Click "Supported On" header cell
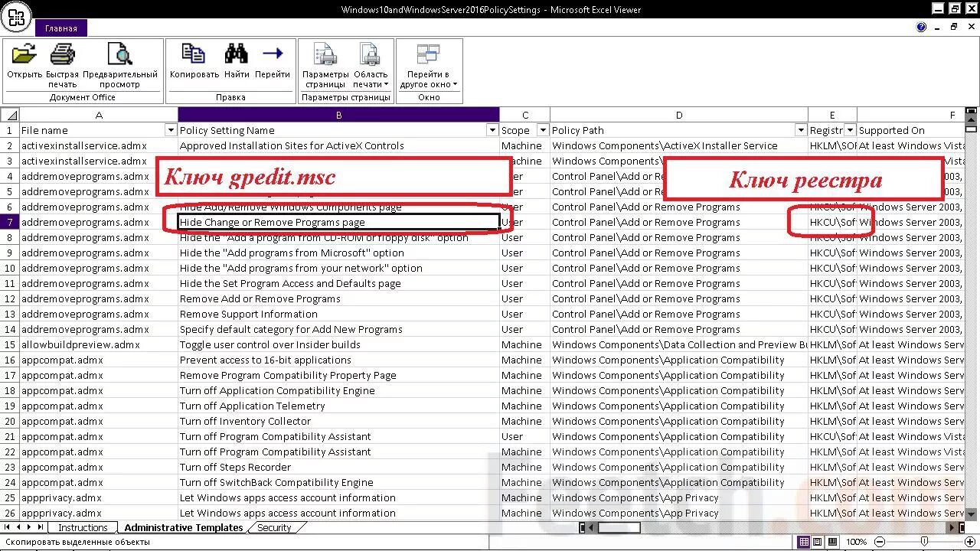980x551 pixels. pyautogui.click(x=911, y=130)
